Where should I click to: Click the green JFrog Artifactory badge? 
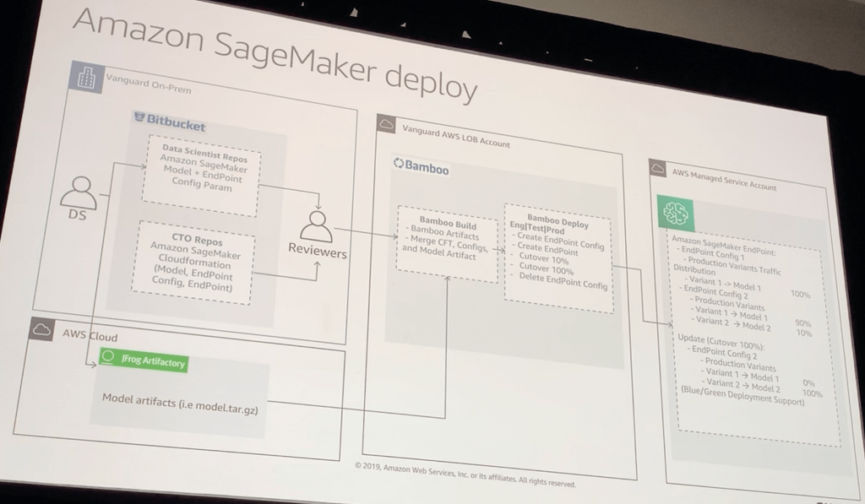[x=144, y=360]
